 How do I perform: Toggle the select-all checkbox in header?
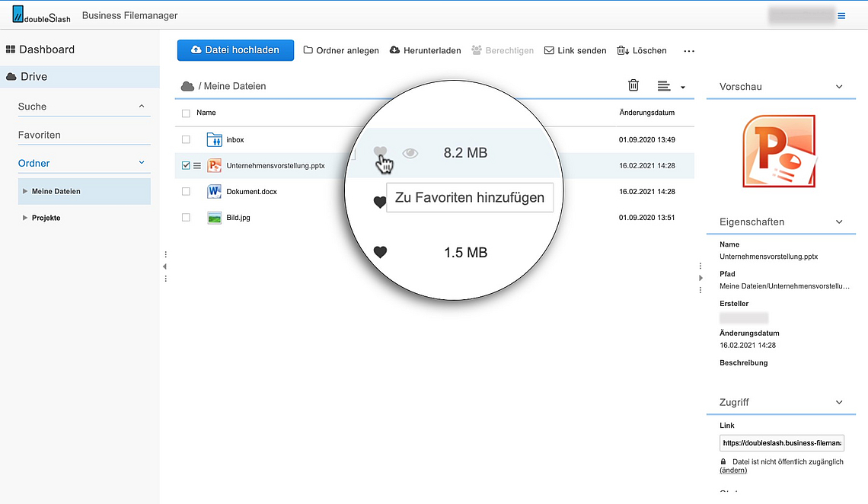(x=186, y=113)
